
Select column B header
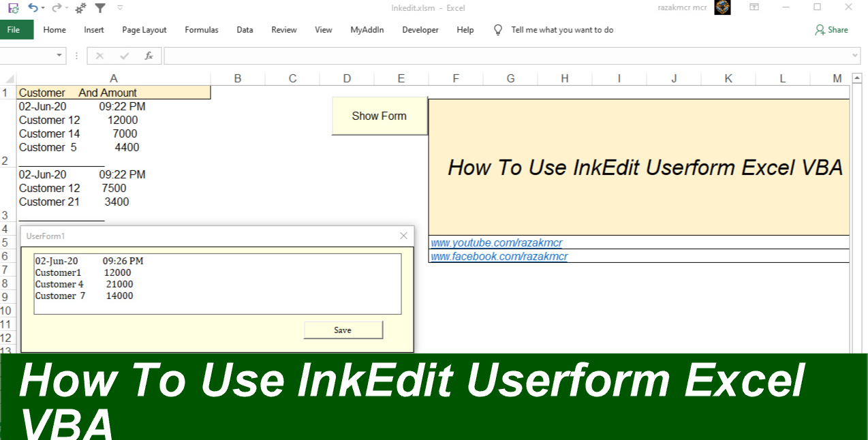238,78
